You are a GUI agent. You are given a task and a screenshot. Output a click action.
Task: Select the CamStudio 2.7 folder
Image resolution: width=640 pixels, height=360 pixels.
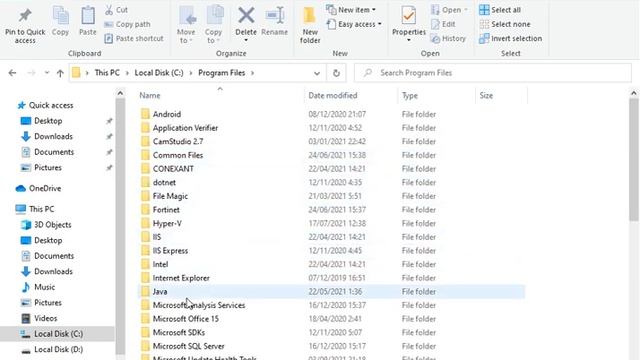coord(172,142)
